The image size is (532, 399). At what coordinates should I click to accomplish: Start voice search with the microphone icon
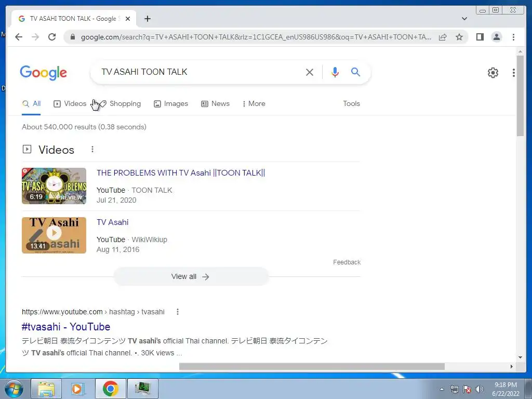(335, 72)
